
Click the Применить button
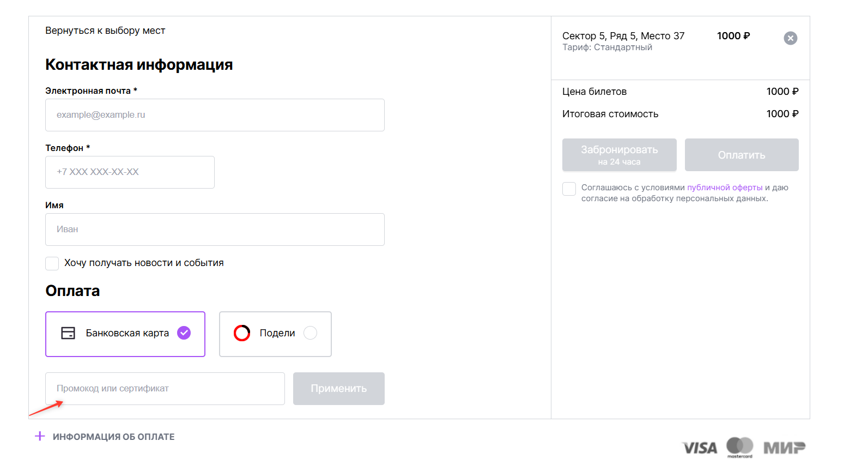tap(339, 389)
